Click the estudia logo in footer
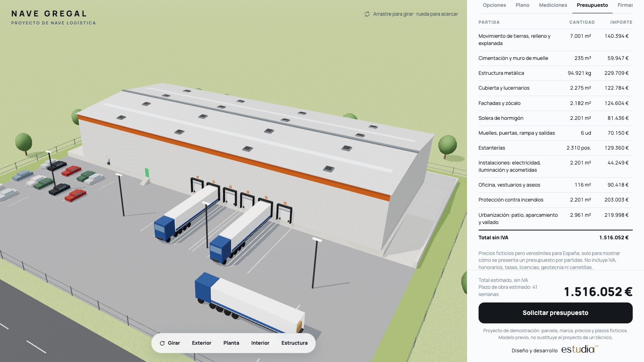644x362 pixels. [x=580, y=349]
